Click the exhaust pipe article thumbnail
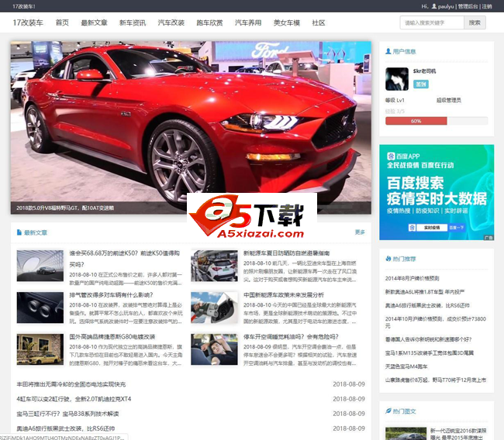The height and width of the screenshot is (440, 504). click(x=40, y=308)
